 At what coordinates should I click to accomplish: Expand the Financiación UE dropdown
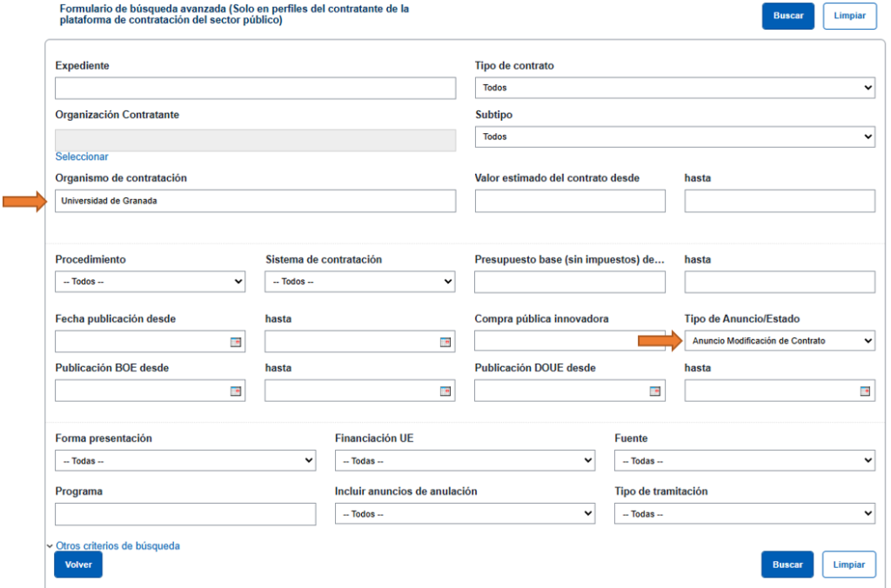tap(465, 461)
